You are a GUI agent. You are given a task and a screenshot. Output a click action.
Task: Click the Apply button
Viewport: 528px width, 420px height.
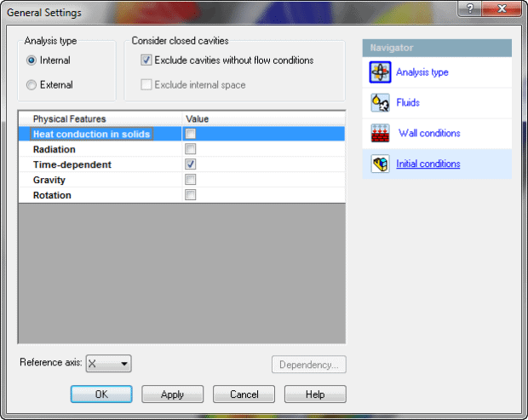coord(172,394)
